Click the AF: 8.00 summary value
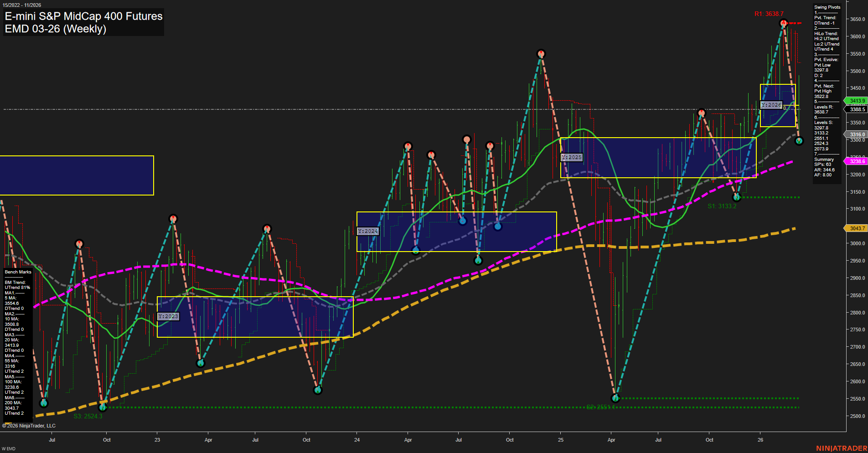 click(823, 175)
